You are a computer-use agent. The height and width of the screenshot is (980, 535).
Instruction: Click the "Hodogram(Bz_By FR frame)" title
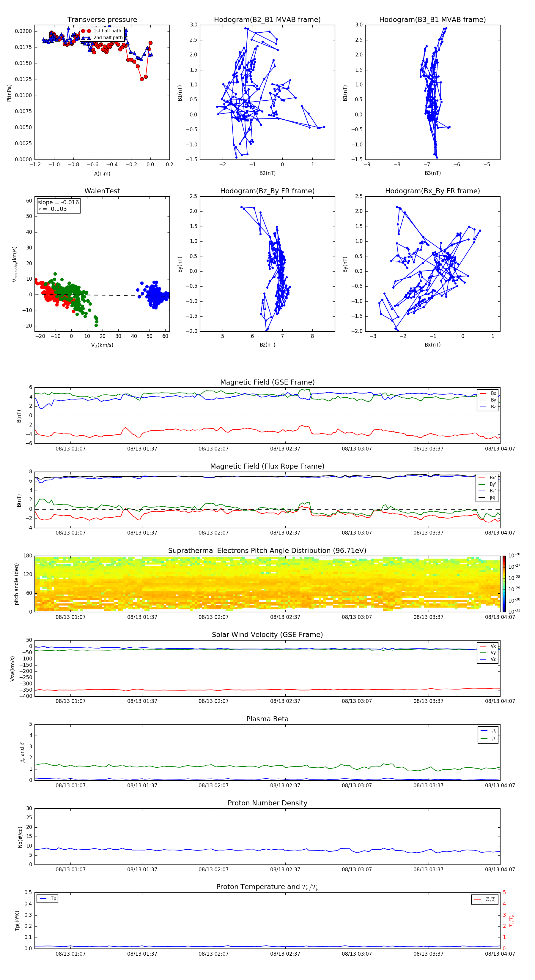267,191
